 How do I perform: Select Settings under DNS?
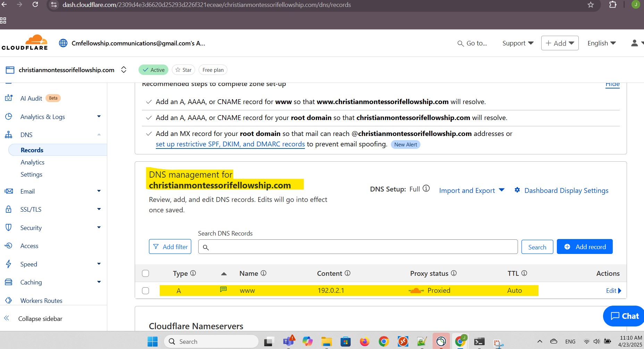pyautogui.click(x=31, y=174)
